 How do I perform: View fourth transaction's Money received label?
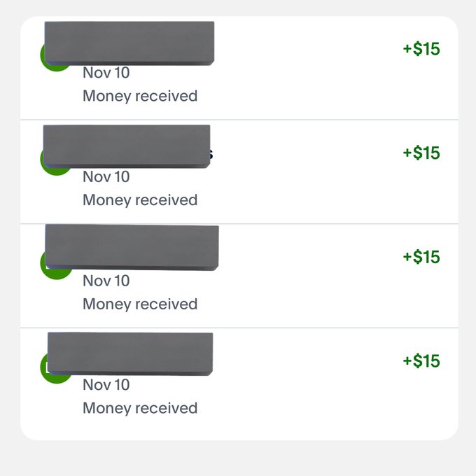140,409
